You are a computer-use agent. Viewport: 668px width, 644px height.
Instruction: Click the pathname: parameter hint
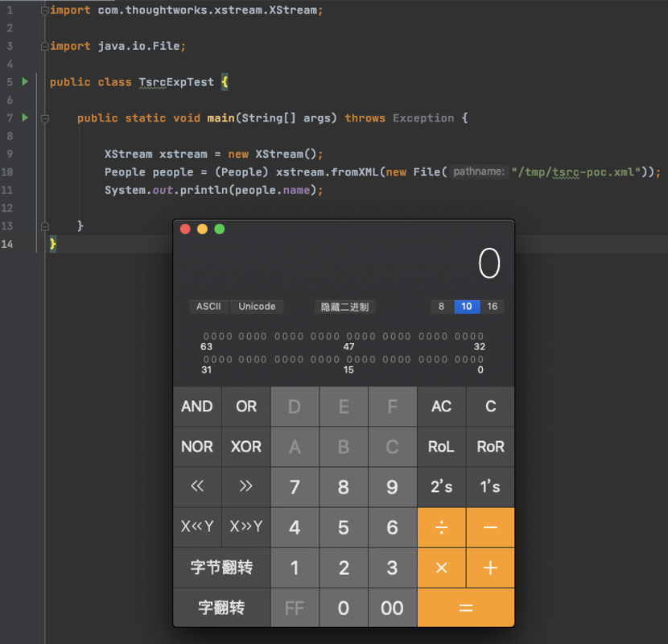click(479, 171)
